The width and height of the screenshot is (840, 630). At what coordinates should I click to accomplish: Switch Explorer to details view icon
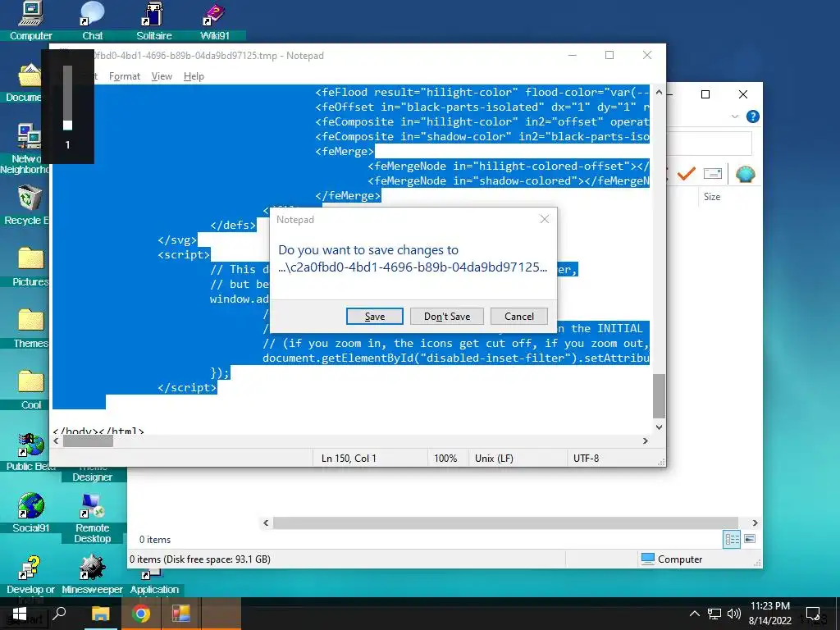point(732,539)
